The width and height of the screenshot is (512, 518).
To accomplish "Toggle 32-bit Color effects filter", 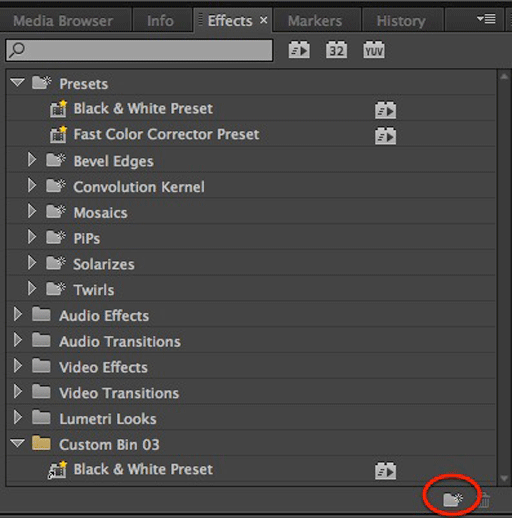I will tap(336, 50).
